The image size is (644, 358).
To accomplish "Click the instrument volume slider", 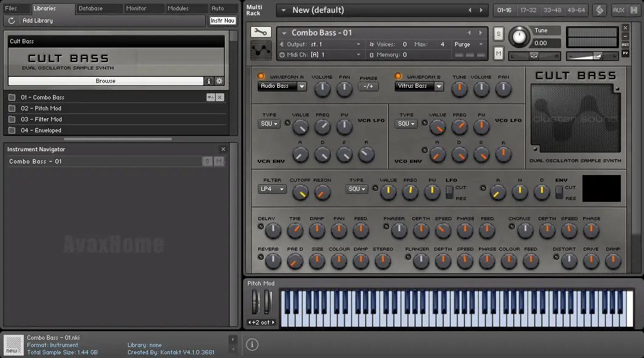I will 592,56.
